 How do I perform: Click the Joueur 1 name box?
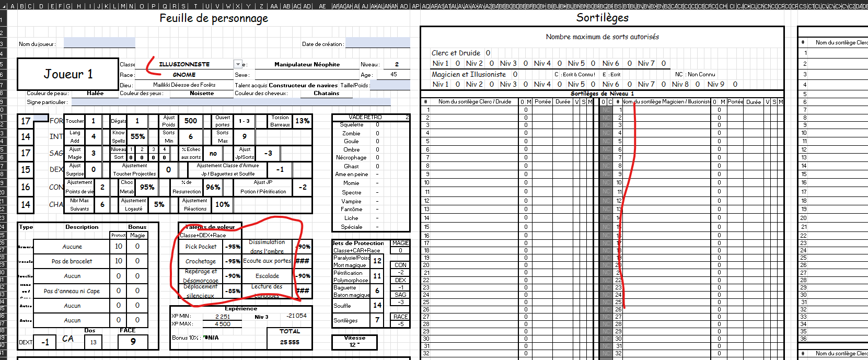[x=68, y=74]
